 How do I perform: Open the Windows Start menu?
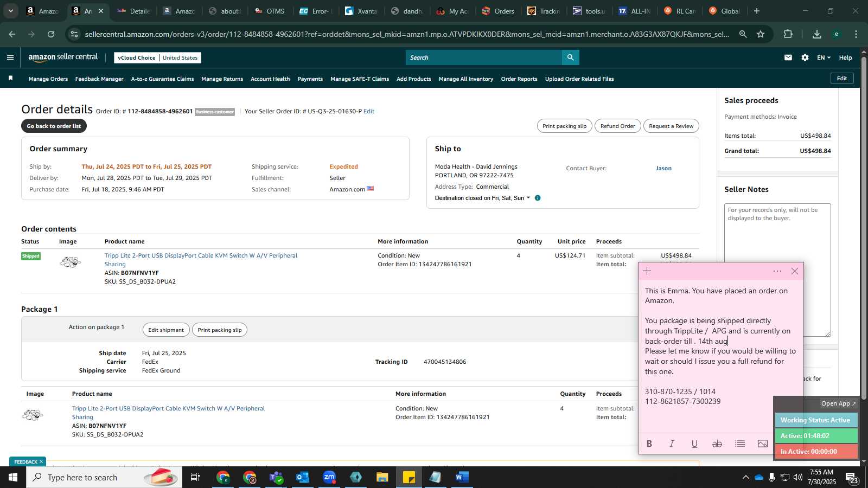pos(13,477)
